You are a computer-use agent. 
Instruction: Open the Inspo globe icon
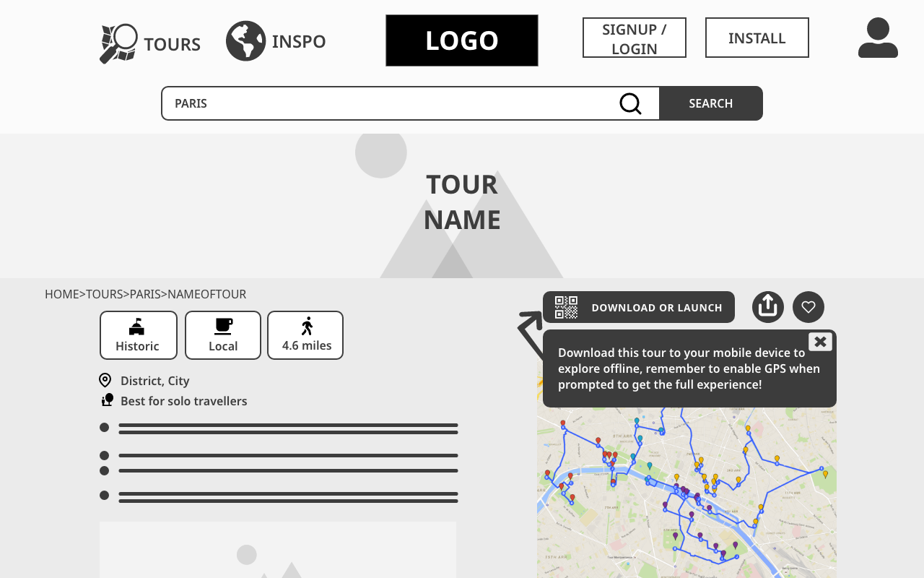pyautogui.click(x=245, y=41)
